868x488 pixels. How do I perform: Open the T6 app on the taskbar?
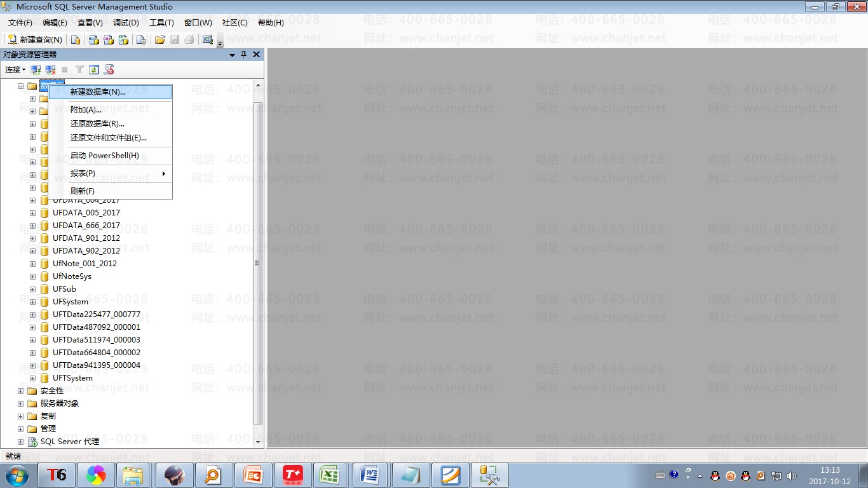point(57,475)
